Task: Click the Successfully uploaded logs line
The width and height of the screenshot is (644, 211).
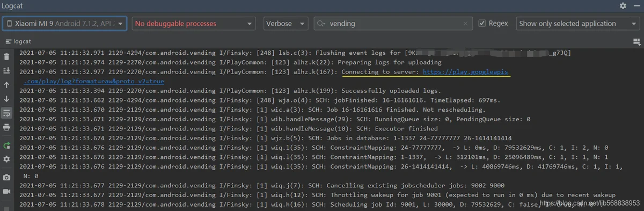Action: [230, 91]
